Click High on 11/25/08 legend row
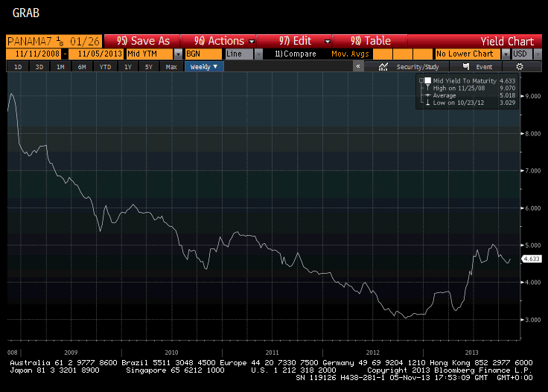The height and width of the screenshot is (392, 548). (x=470, y=88)
